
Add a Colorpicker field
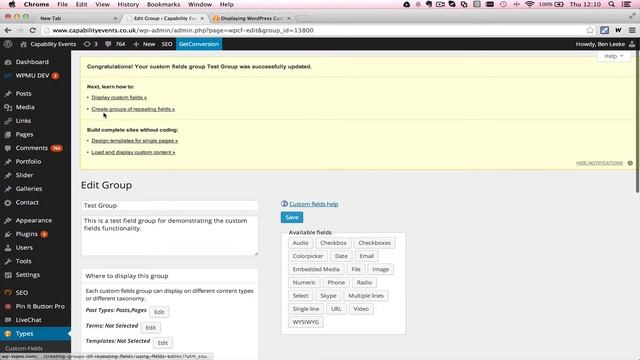[x=308, y=256]
